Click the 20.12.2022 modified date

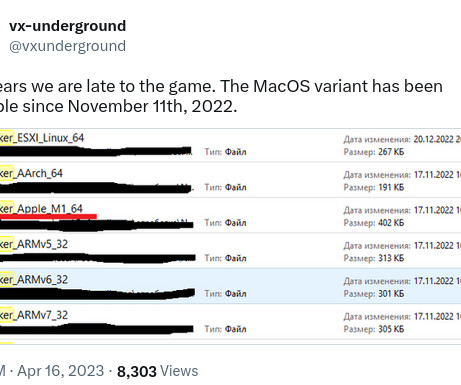click(x=433, y=139)
